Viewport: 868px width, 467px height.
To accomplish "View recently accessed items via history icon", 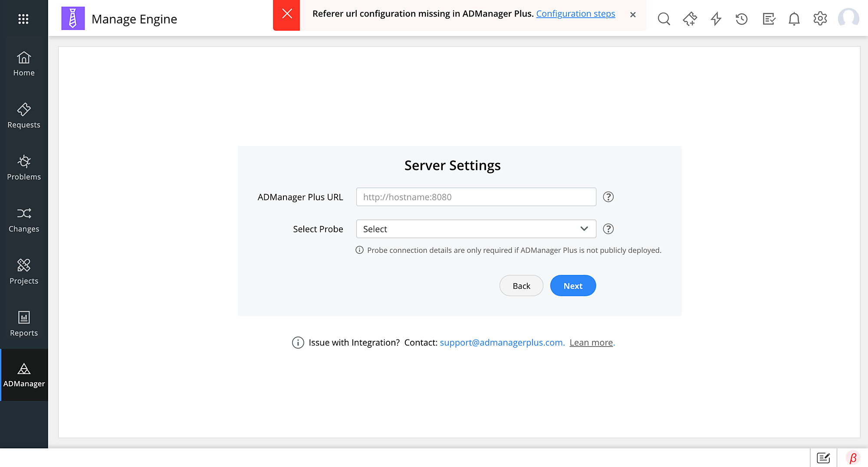I will tap(742, 19).
